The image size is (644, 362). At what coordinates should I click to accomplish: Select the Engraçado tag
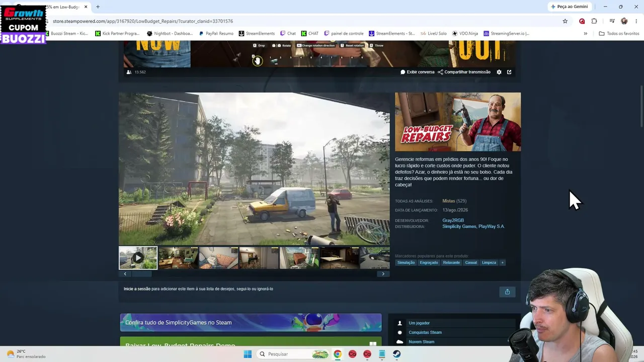(x=429, y=262)
